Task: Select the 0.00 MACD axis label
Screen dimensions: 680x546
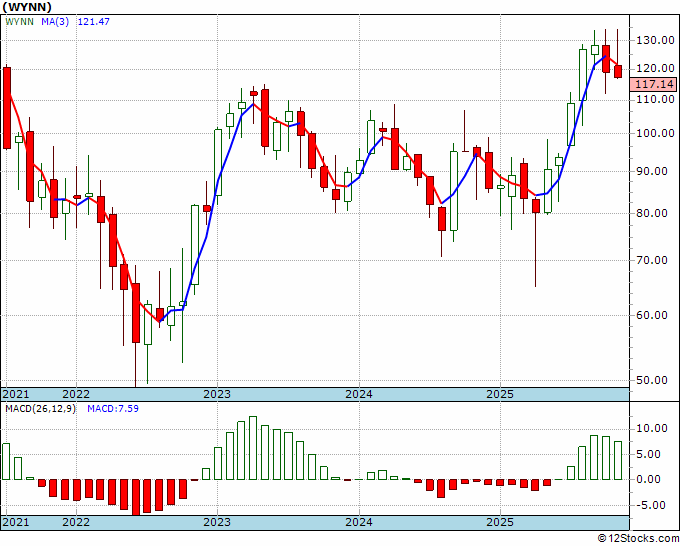Action: coord(649,479)
